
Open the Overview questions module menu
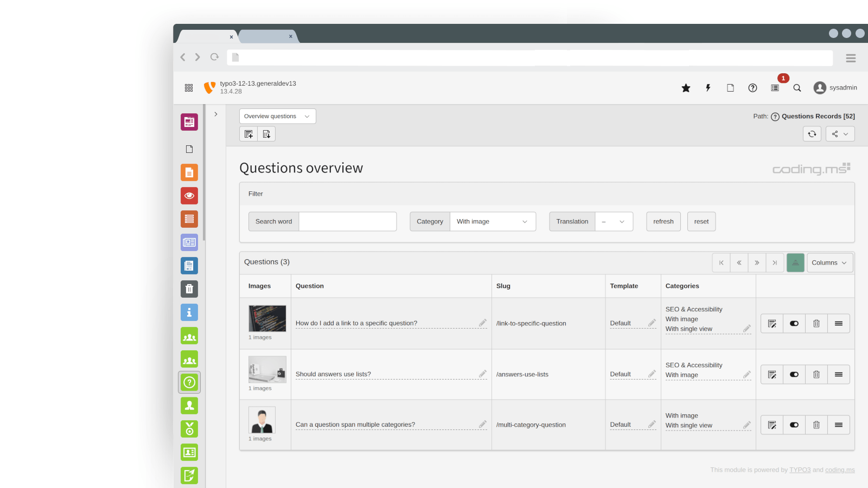point(277,117)
